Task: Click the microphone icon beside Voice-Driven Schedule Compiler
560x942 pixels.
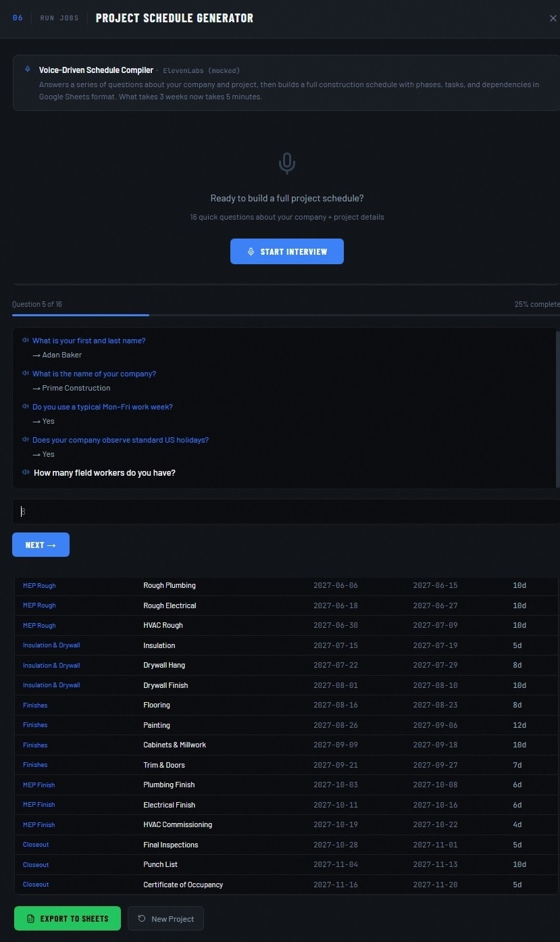Action: pyautogui.click(x=28, y=70)
